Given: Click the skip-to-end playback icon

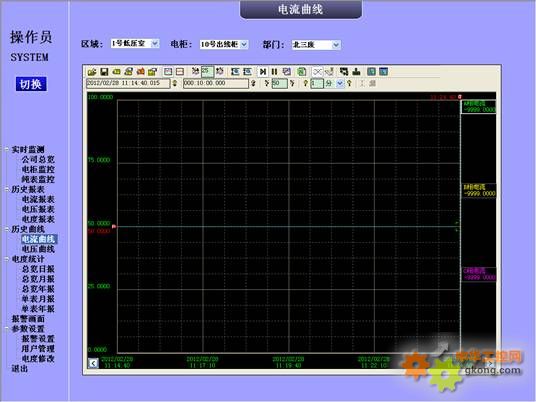Looking at the screenshot, I should click(263, 71).
